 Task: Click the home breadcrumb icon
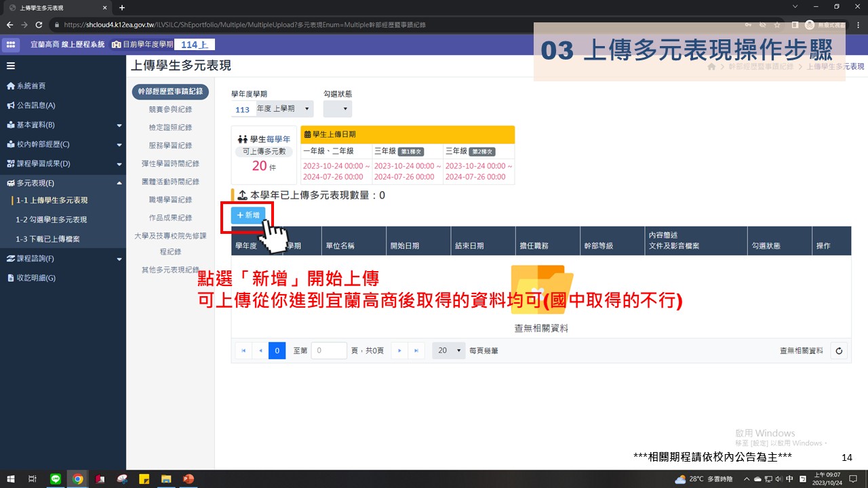point(711,66)
